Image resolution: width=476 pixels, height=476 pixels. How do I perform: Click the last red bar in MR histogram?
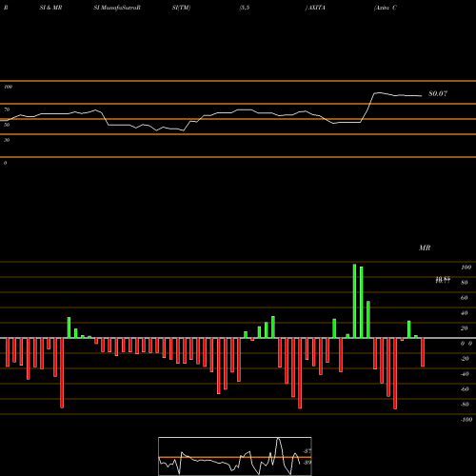click(x=423, y=352)
